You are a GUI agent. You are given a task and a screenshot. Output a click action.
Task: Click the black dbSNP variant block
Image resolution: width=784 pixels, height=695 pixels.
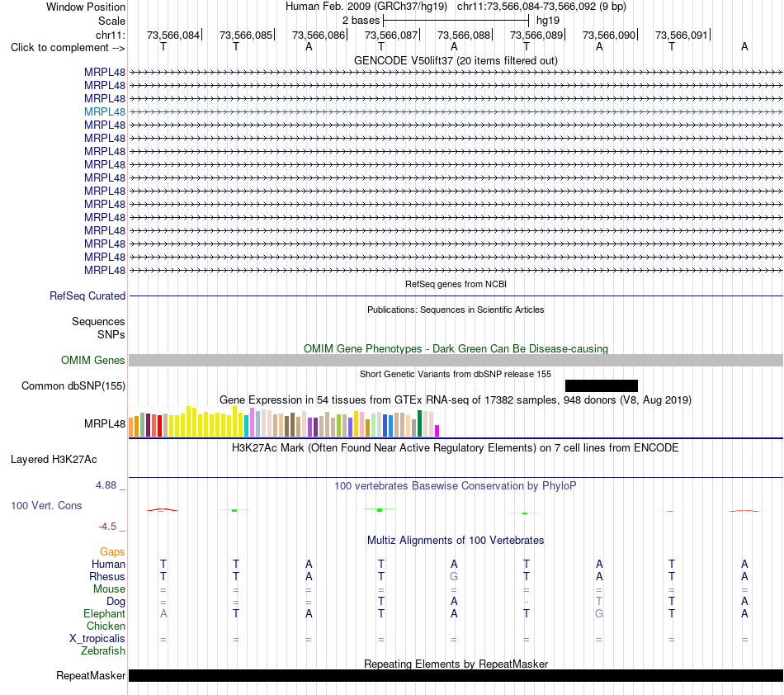[602, 385]
